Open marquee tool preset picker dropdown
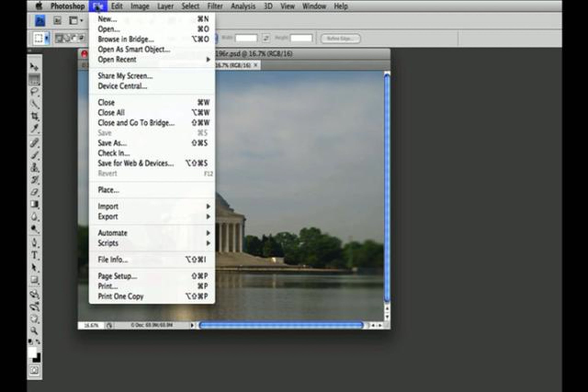 (47, 38)
